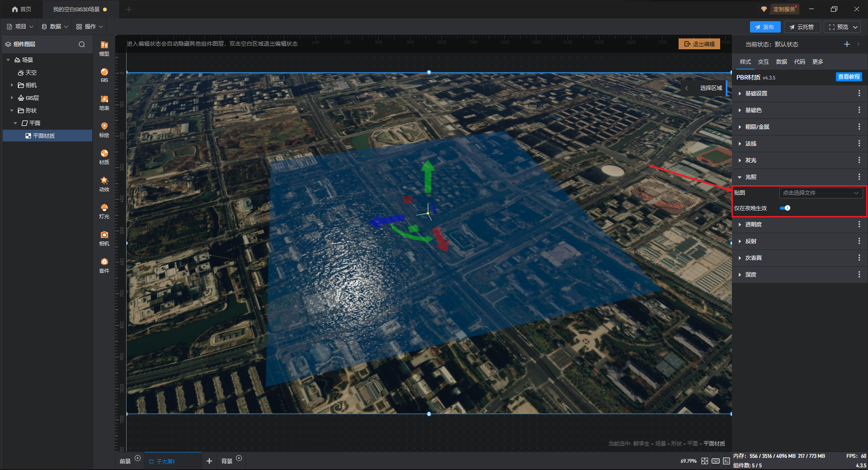
Task: Open the 贴图 file selection dropdown
Action: pyautogui.click(x=821, y=193)
